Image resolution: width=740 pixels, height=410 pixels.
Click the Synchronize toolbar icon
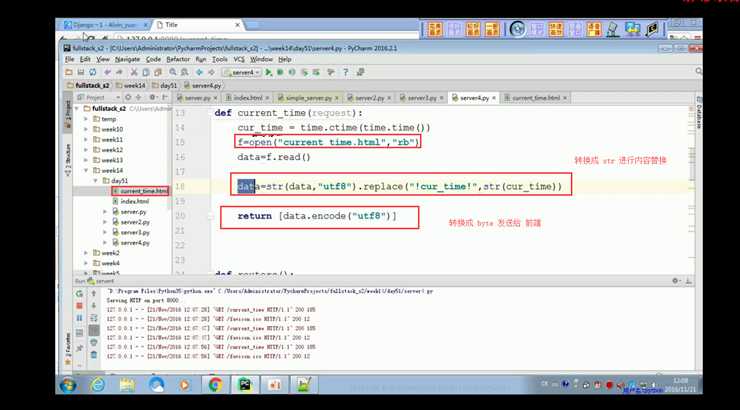pos(93,72)
